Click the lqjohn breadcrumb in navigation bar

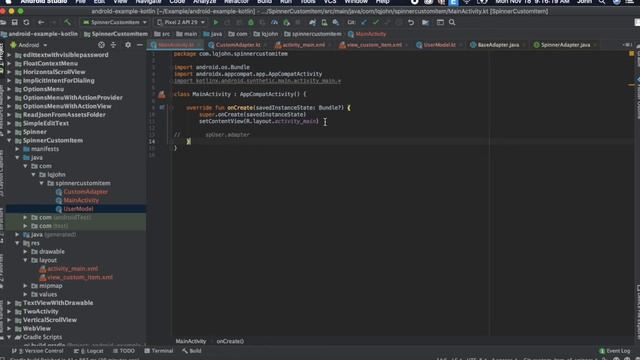click(266, 34)
